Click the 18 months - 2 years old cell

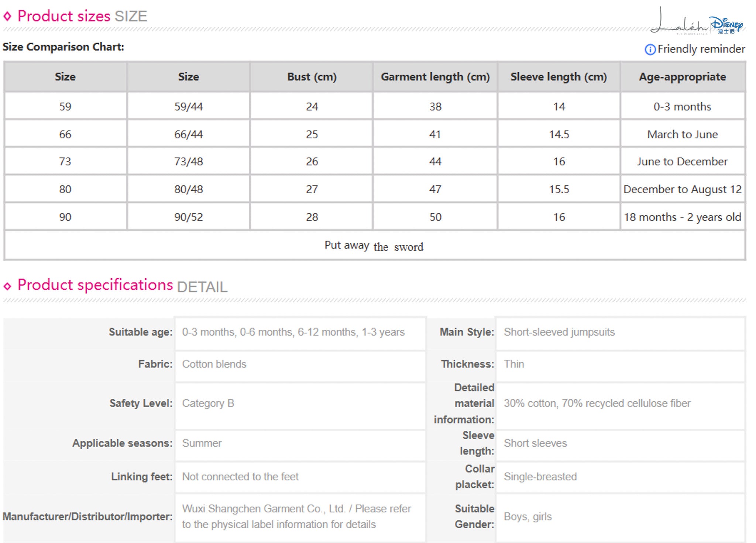click(x=683, y=217)
